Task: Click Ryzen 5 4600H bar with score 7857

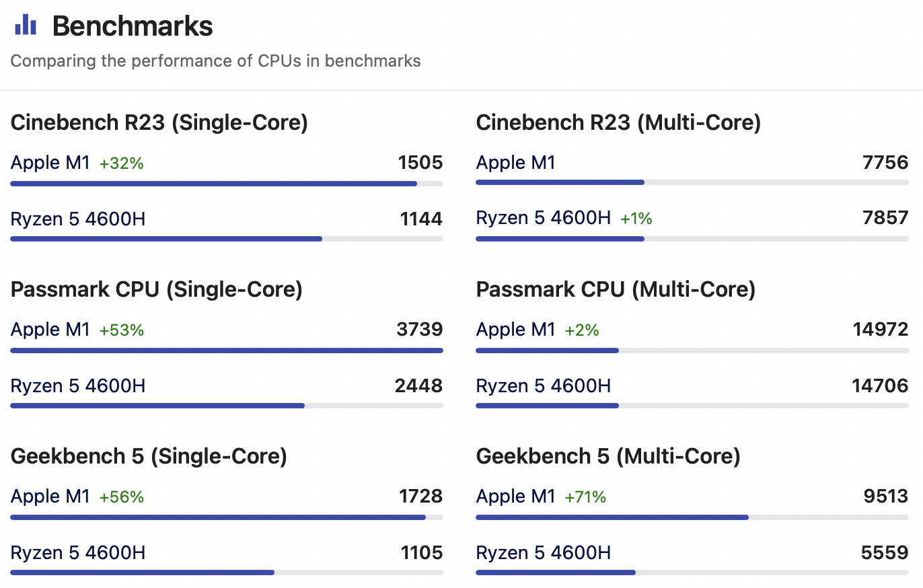Action: pos(560,238)
